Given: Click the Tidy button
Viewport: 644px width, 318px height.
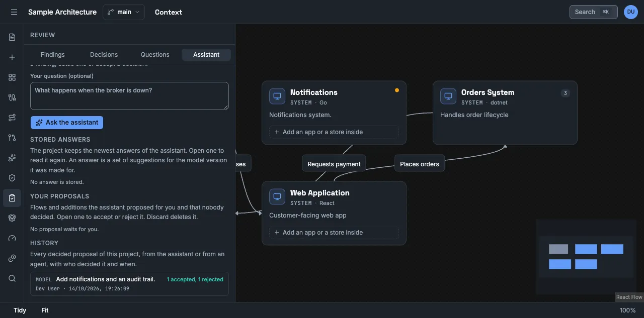Looking at the screenshot, I should tap(20, 310).
